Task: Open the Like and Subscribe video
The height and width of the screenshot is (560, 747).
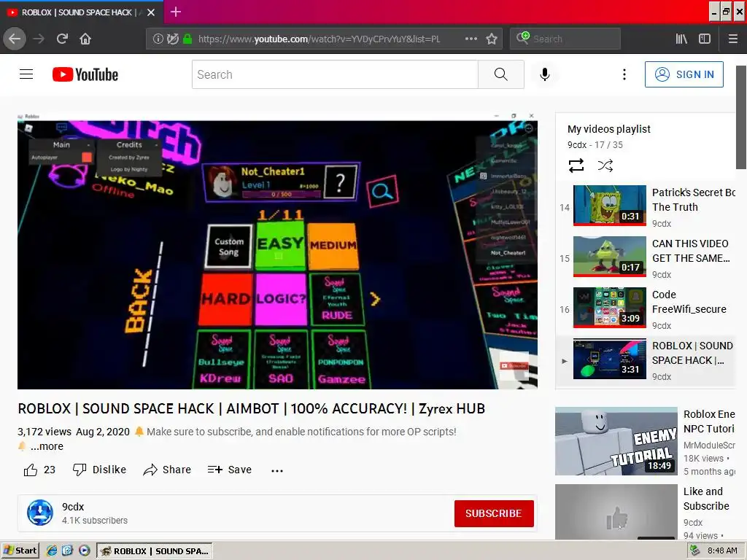Action: tap(645, 512)
